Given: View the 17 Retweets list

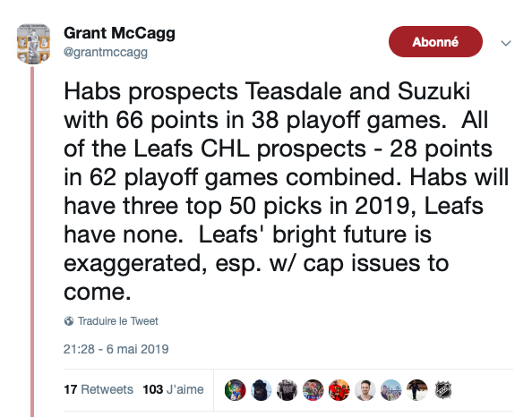Looking at the screenshot, I should [99, 389].
